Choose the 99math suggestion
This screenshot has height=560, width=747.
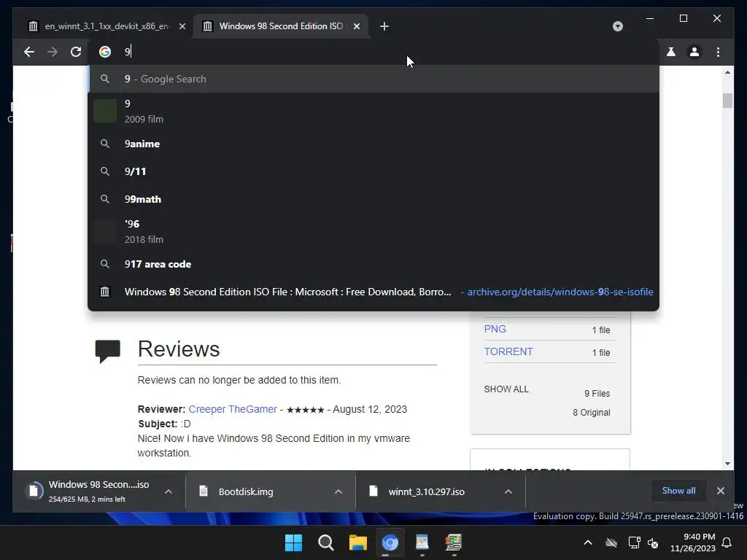point(374,199)
